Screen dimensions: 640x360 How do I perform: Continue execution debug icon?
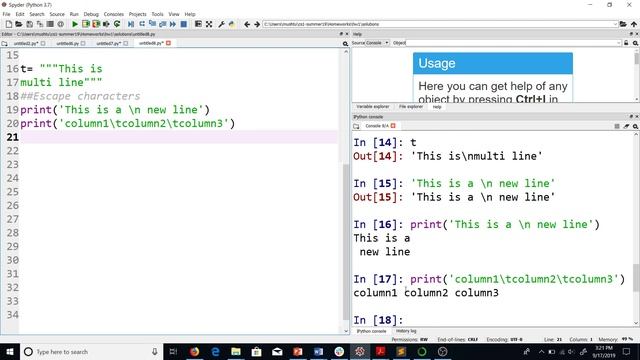click(x=173, y=24)
